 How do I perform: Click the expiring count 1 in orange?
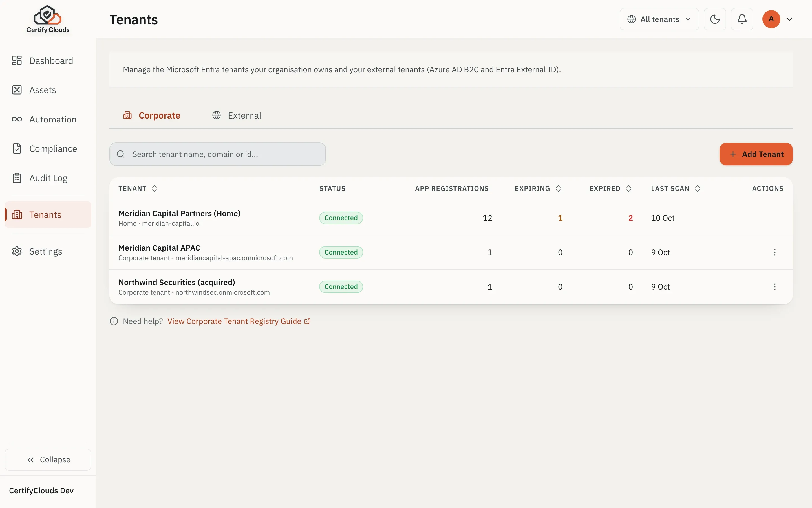click(560, 218)
